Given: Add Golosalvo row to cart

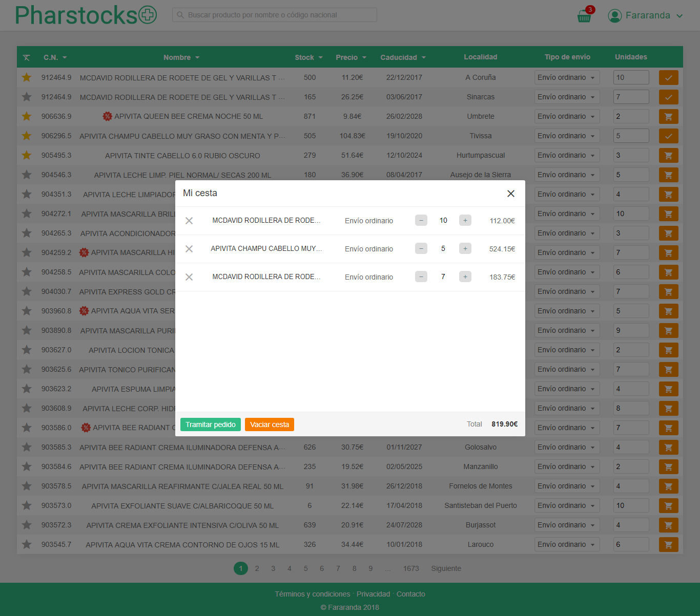Looking at the screenshot, I should [x=669, y=447].
